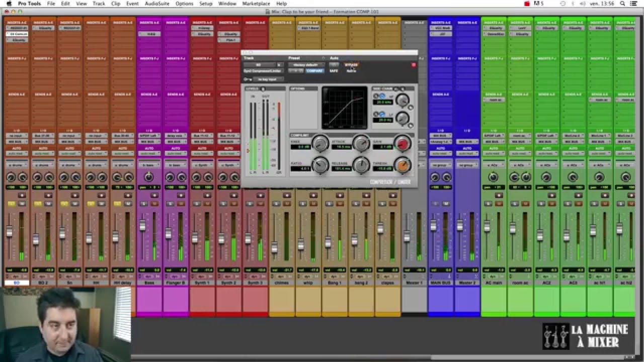Click the red target button in plugin header
Screen dimensions: 644x362
(414, 65)
